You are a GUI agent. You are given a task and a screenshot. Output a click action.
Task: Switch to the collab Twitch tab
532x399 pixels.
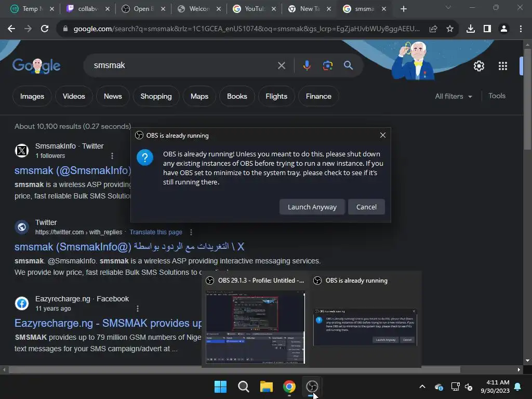tap(87, 9)
